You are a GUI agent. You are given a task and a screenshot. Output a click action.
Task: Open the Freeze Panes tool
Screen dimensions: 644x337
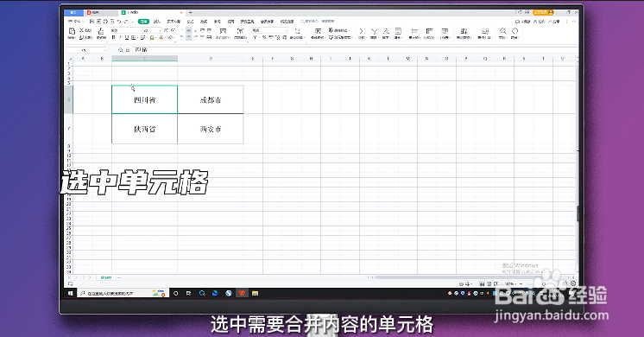(x=464, y=33)
